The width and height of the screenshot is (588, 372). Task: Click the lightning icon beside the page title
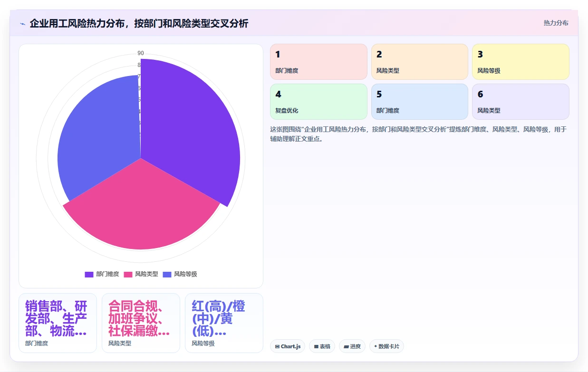pyautogui.click(x=22, y=23)
